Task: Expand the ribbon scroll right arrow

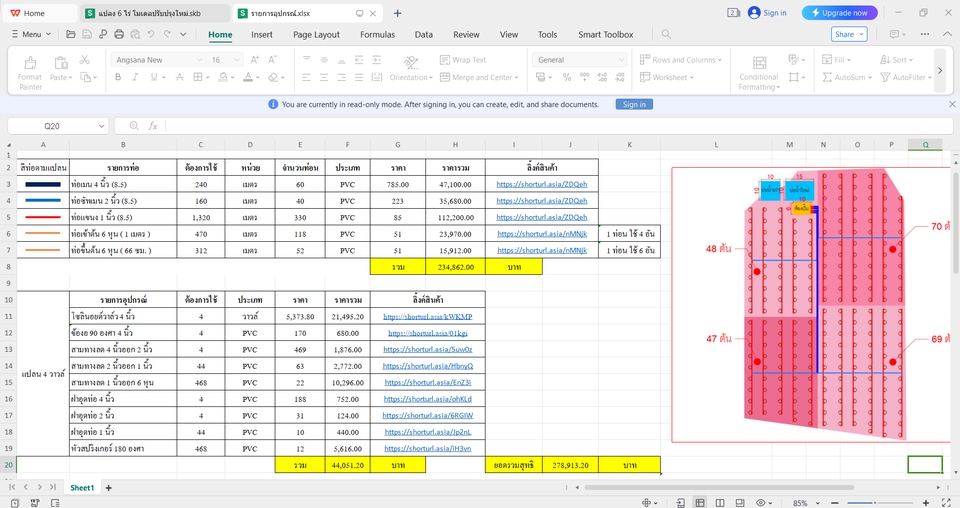Action: 940,71
